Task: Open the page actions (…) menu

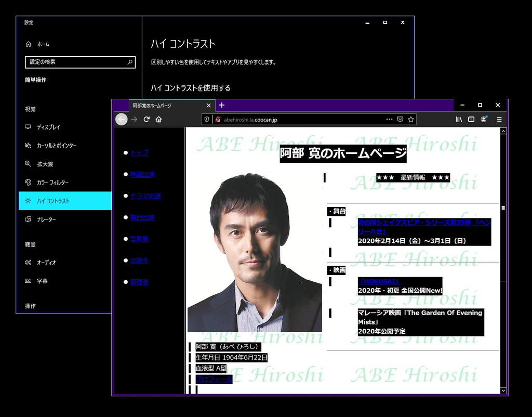Action: [x=389, y=119]
